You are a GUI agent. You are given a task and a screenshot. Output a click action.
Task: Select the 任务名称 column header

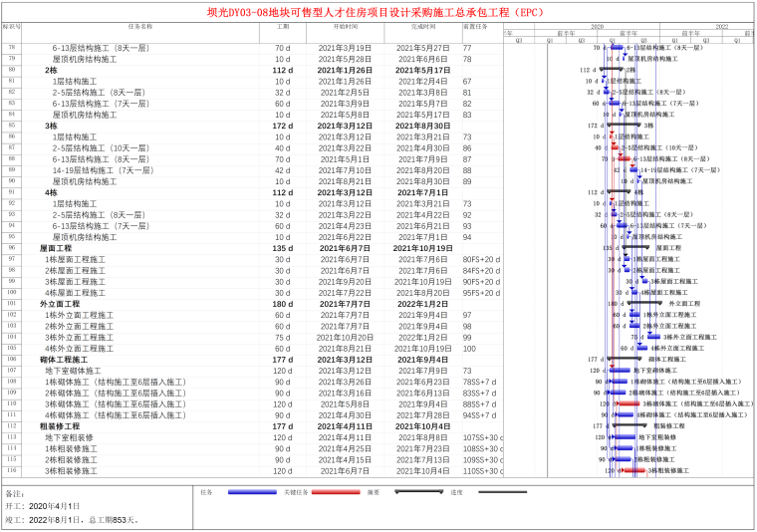(x=140, y=26)
